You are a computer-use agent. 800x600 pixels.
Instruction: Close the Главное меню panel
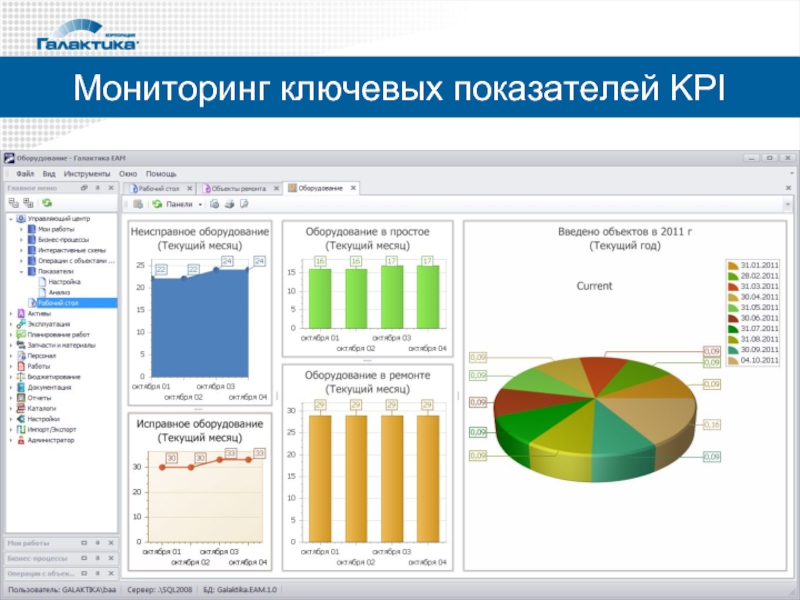tap(111, 188)
